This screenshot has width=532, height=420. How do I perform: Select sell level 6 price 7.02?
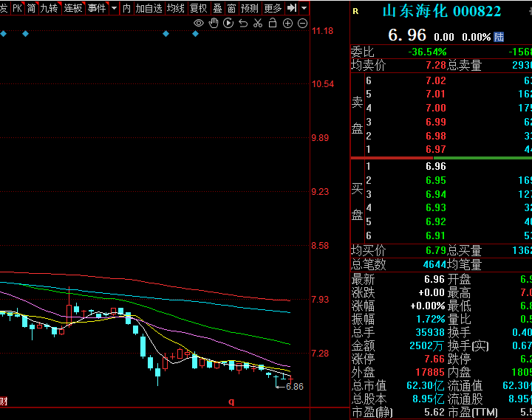pyautogui.click(x=436, y=80)
